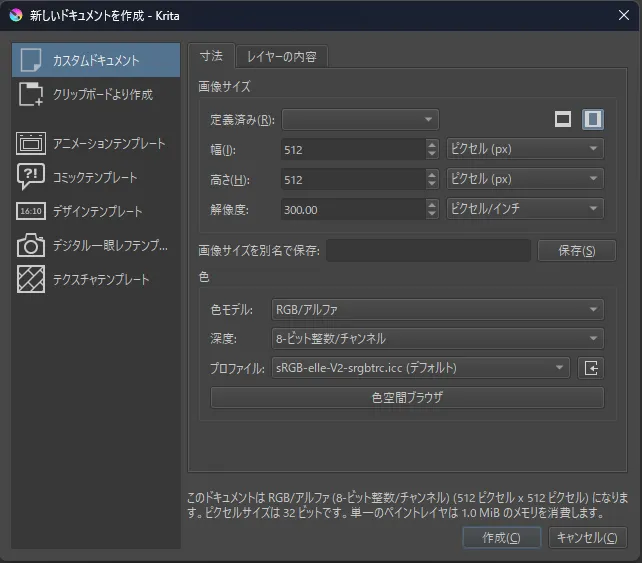Increase resolution with the up spinner arrow
The height and width of the screenshot is (563, 642).
pos(432,203)
